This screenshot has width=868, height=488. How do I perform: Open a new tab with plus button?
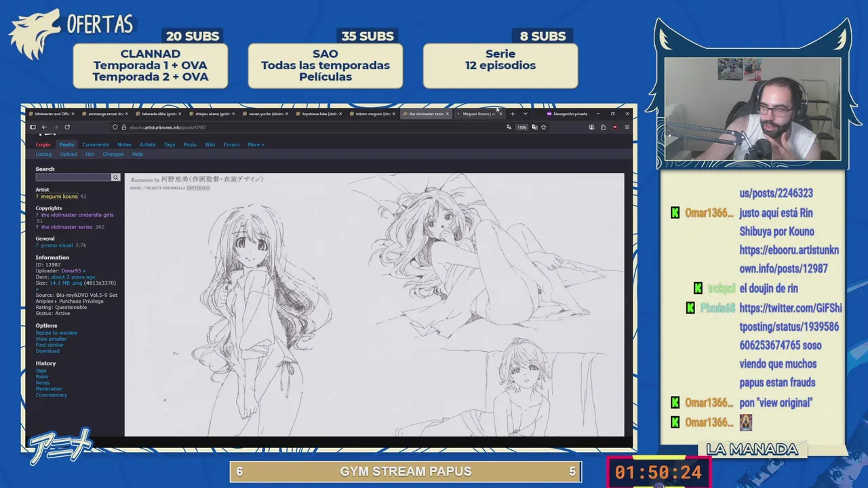tap(513, 114)
